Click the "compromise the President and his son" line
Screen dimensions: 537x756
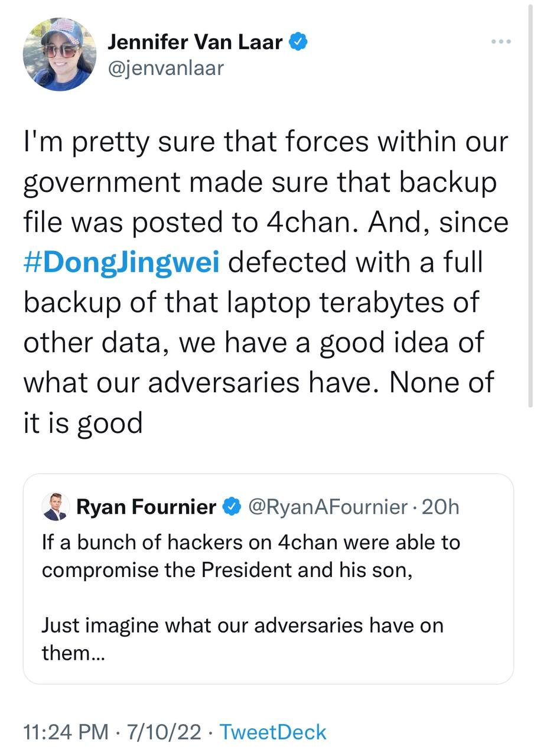[227, 570]
